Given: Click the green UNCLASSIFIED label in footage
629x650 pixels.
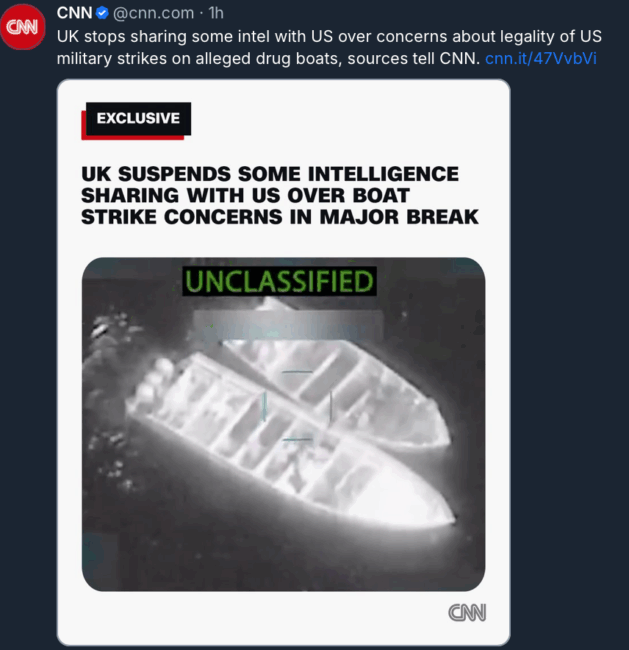Looking at the screenshot, I should coord(279,281).
